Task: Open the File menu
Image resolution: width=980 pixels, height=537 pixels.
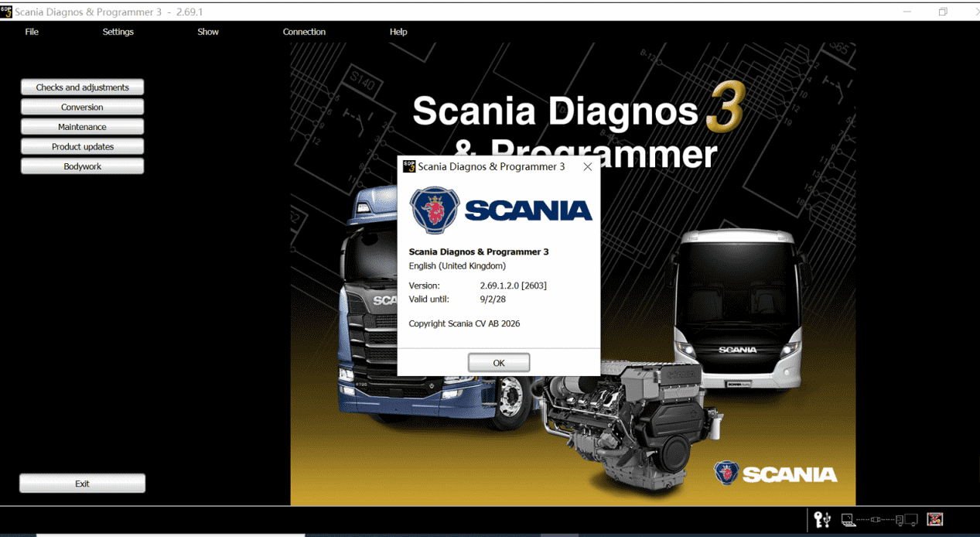Action: click(32, 32)
